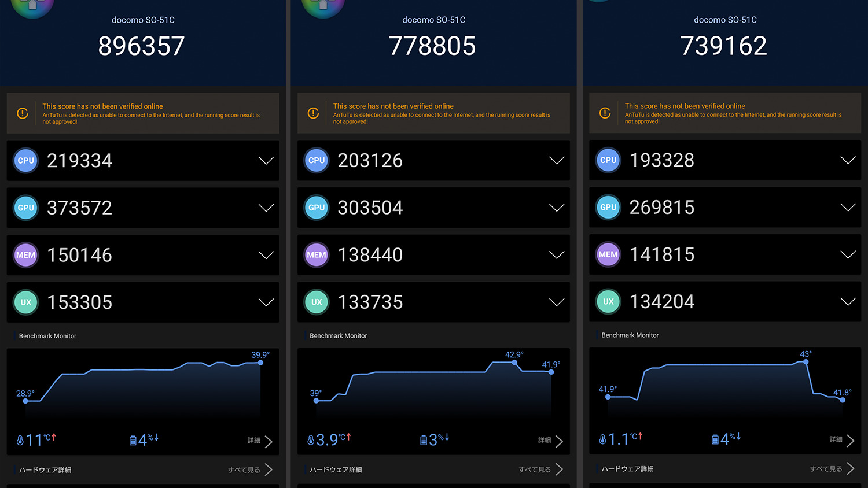The image size is (868, 488).
Task: Click the warning icon under score 778805
Action: (313, 113)
